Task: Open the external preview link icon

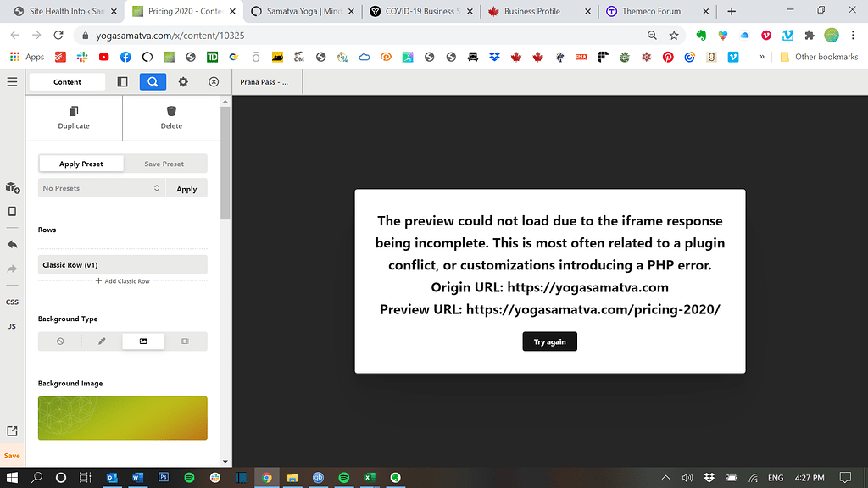Action: 12,431
